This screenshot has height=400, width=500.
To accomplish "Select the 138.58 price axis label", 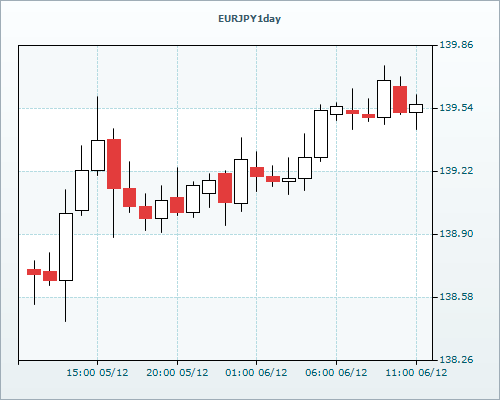I will coord(456,297).
